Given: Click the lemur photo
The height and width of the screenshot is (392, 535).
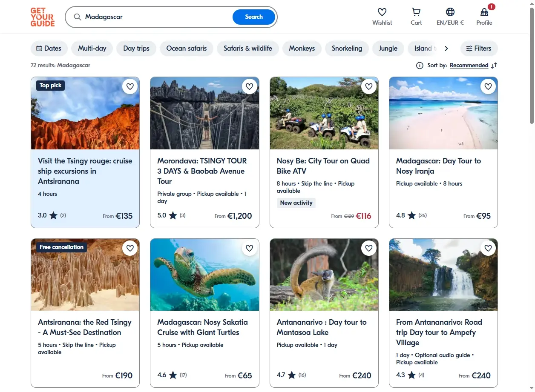Looking at the screenshot, I should [324, 275].
